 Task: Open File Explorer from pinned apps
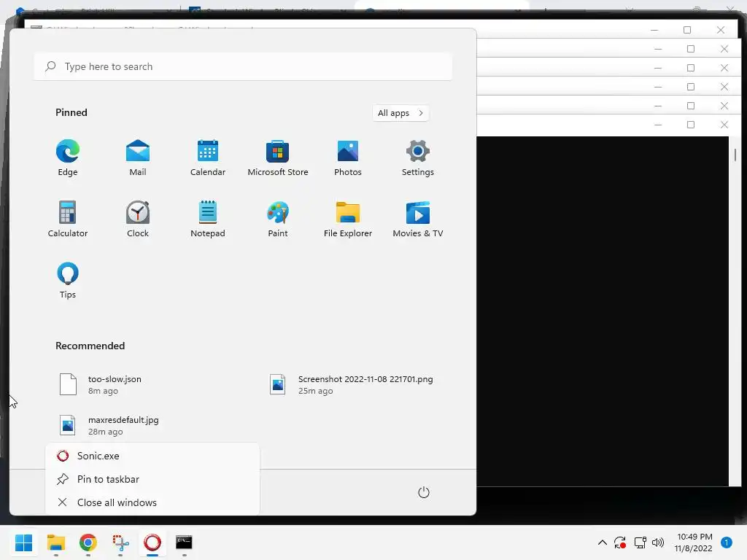point(348,219)
